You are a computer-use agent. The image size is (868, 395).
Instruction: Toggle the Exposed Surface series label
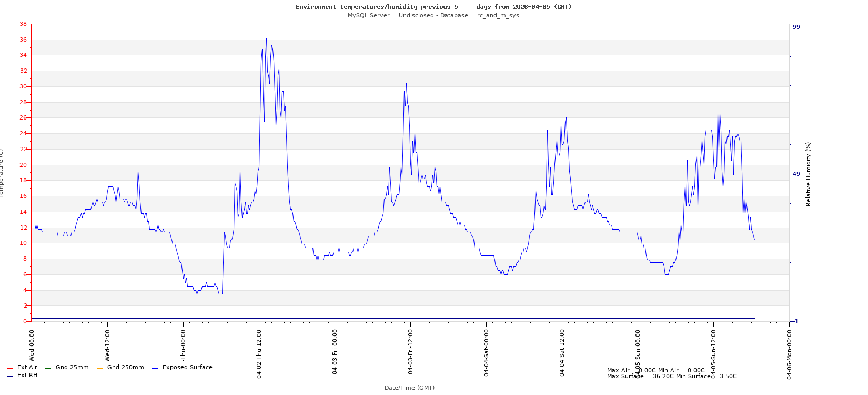coord(187,368)
